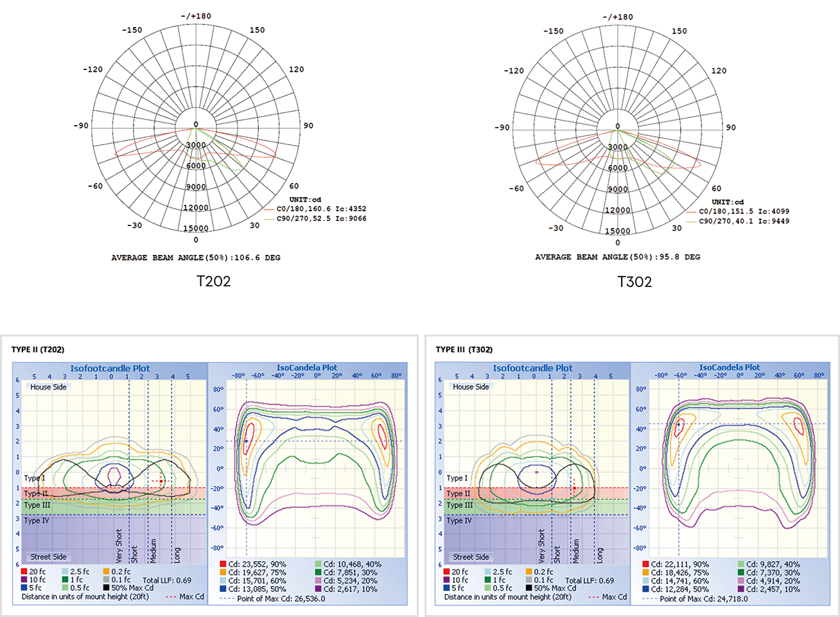The height and width of the screenshot is (617, 840).
Task: Select the blue 5 fc swatch in T202 legend
Action: pyautogui.click(x=24, y=587)
